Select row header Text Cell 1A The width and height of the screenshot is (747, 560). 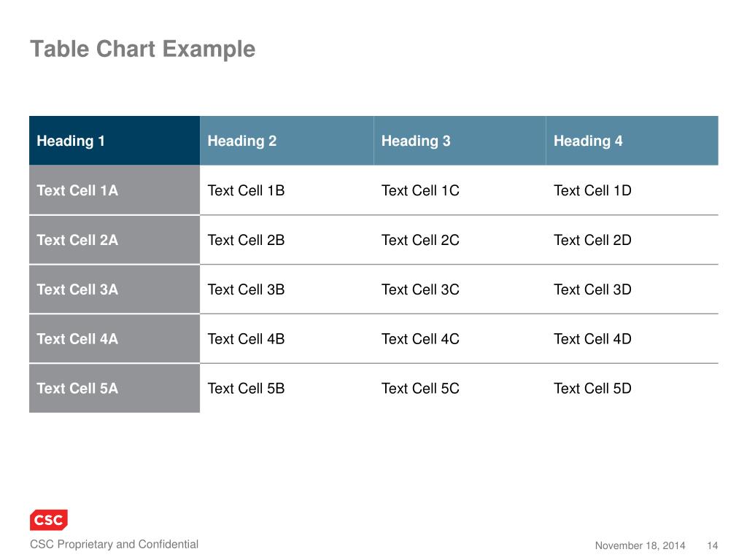point(115,190)
